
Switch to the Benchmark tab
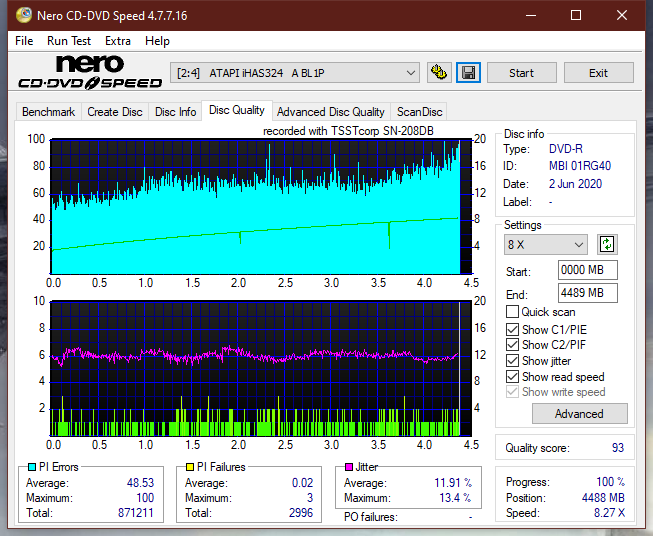(49, 112)
